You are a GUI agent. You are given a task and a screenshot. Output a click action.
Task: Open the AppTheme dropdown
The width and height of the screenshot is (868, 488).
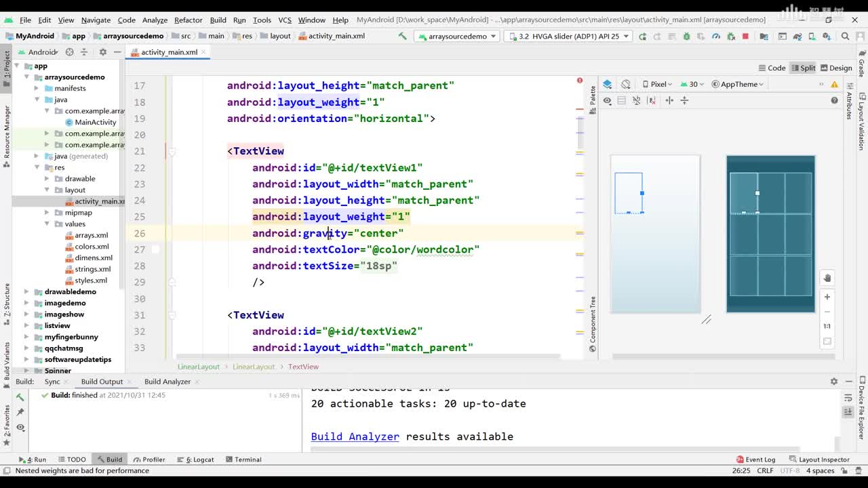(x=738, y=84)
